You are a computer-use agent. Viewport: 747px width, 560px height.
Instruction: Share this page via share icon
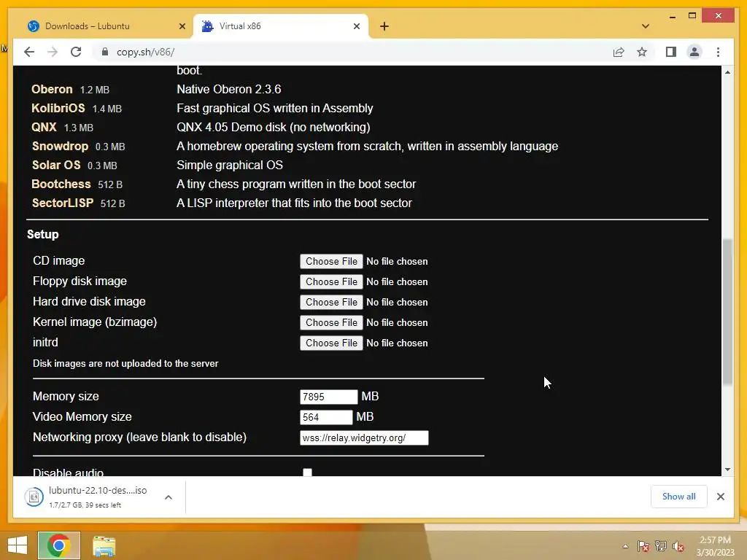[x=619, y=52]
